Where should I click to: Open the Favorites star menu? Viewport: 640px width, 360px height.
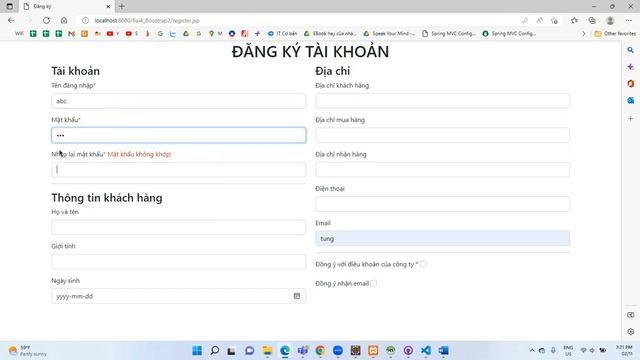(x=574, y=20)
